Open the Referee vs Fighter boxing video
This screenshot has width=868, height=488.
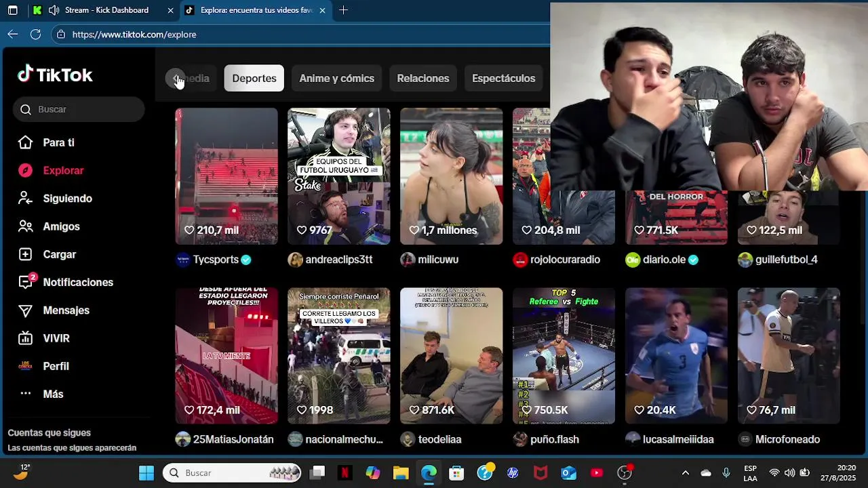(564, 356)
